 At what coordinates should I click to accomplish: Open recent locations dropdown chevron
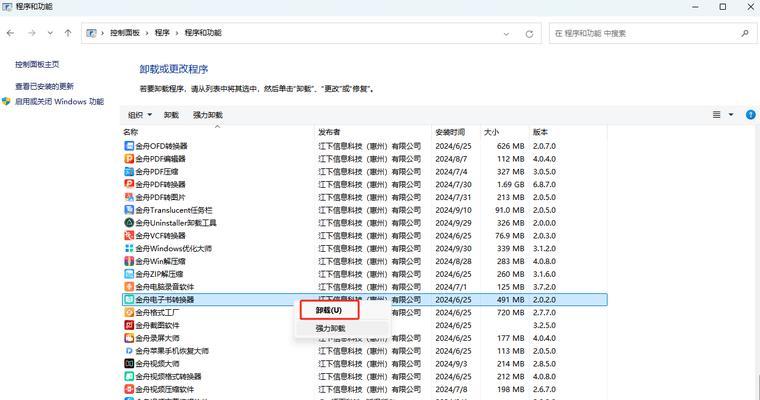pyautogui.click(x=50, y=33)
